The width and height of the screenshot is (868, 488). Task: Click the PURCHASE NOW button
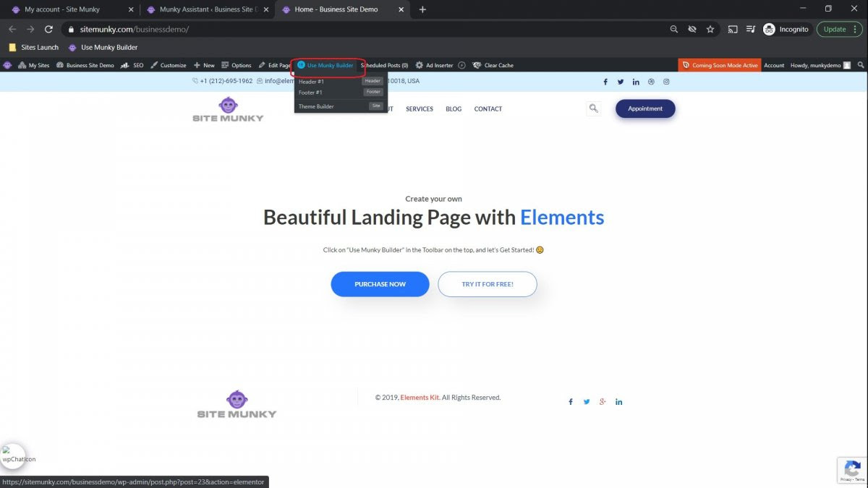380,284
